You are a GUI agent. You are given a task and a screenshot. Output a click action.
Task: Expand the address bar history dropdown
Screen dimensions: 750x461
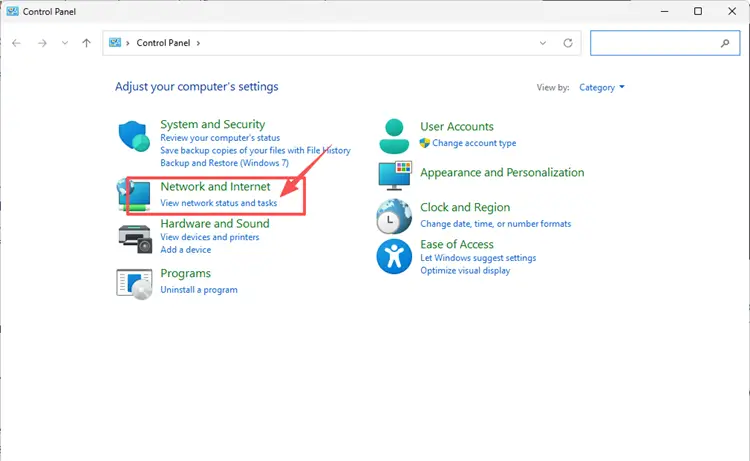[543, 43]
